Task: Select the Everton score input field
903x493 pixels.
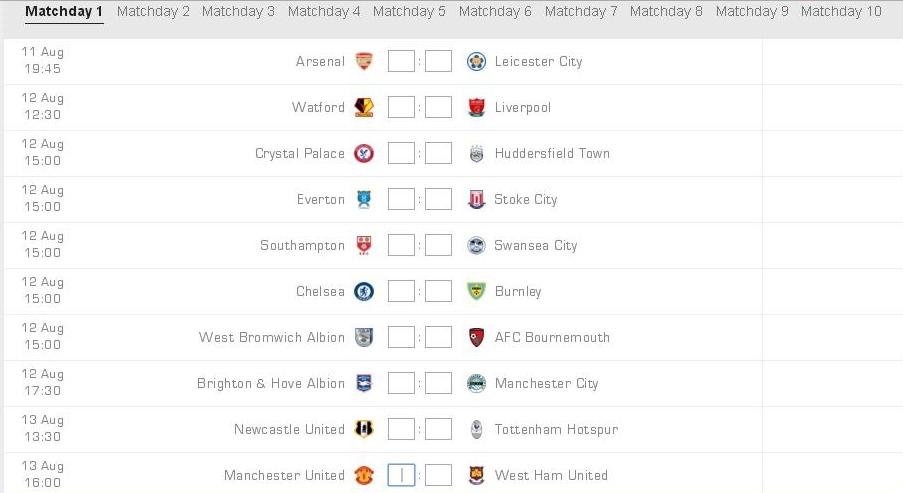Action: tap(401, 199)
